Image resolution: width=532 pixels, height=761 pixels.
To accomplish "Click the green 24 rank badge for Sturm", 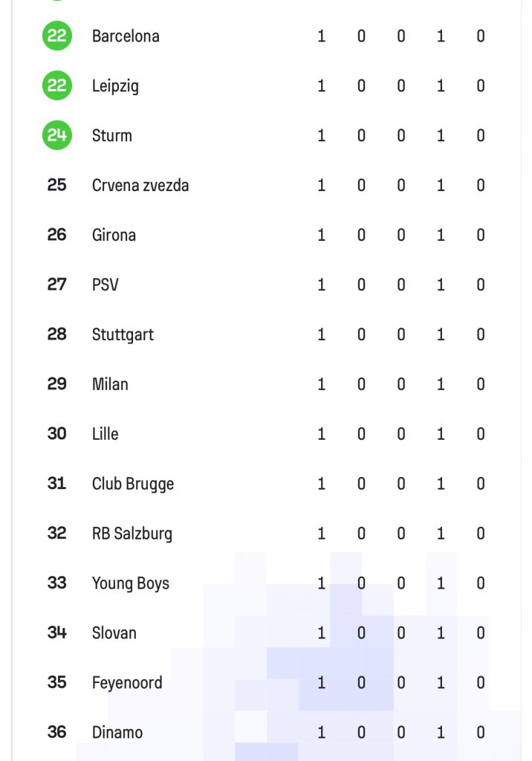I will tap(57, 135).
